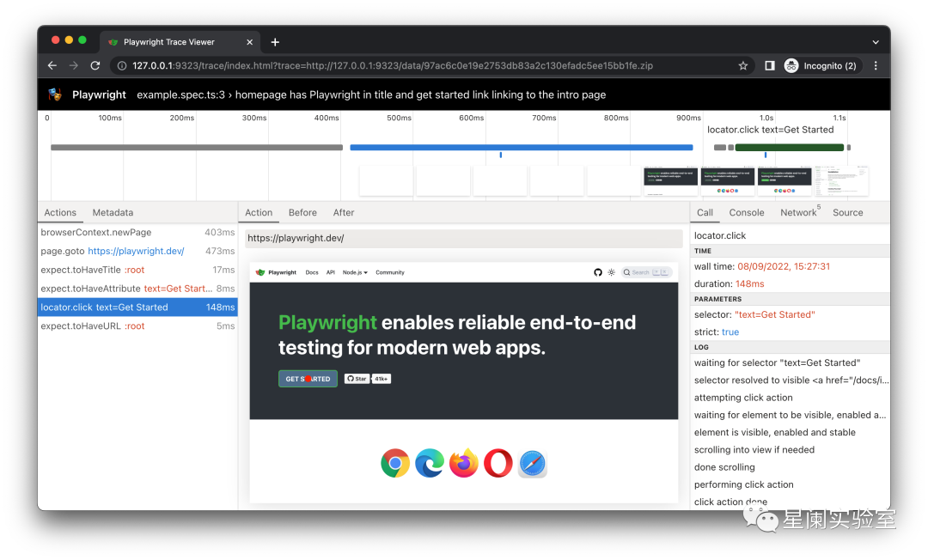Open Community link in snapshot navbar

[390, 272]
